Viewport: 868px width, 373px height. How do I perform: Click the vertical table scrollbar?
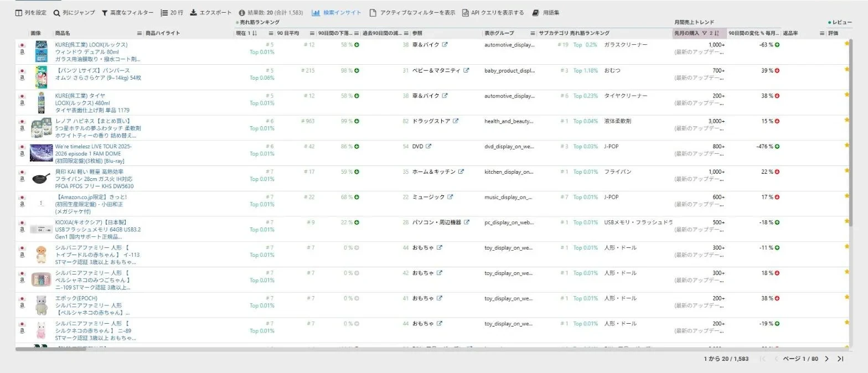(x=851, y=194)
